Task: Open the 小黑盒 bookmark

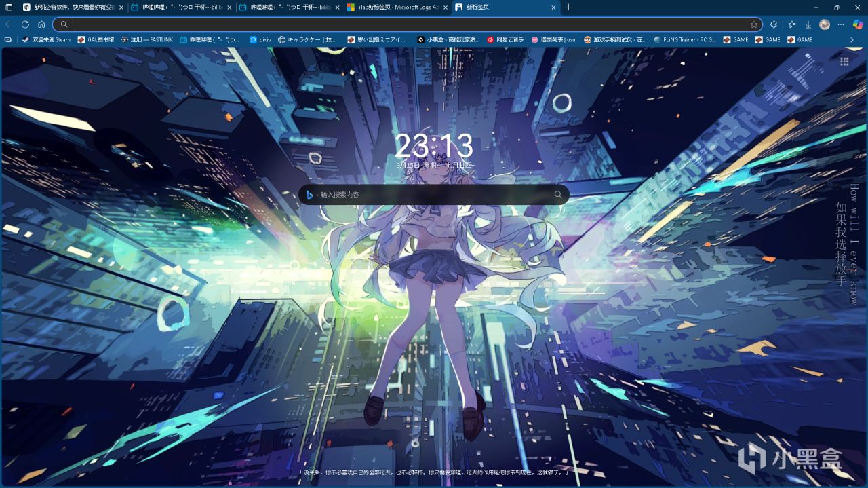Action: [448, 39]
